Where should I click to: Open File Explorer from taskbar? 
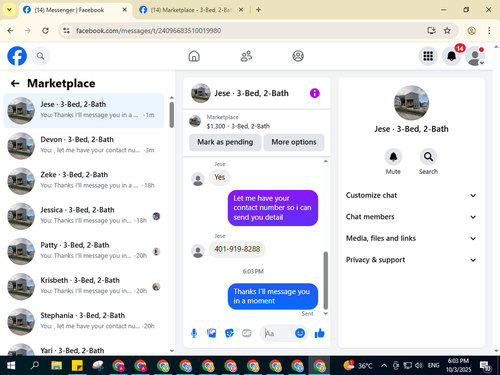coord(56,366)
